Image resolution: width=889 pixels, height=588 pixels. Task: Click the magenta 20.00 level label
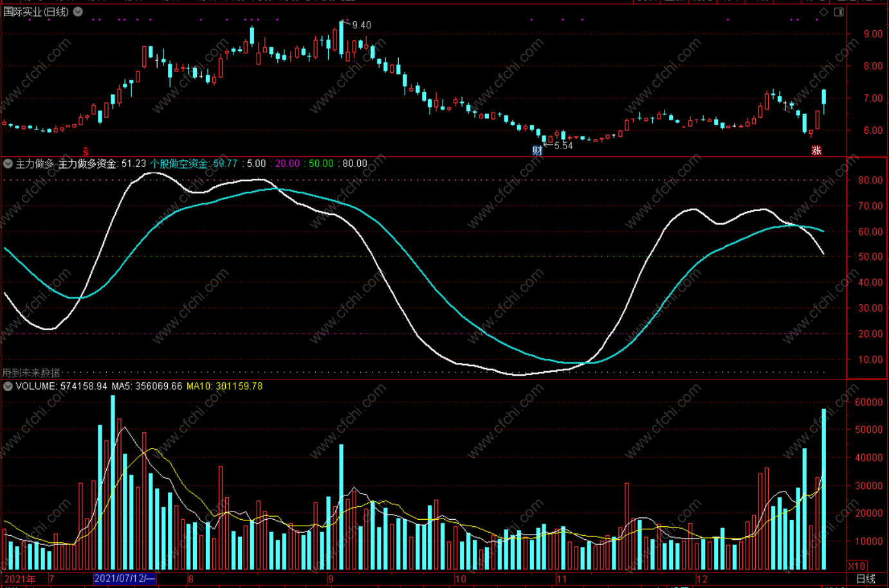[x=288, y=163]
